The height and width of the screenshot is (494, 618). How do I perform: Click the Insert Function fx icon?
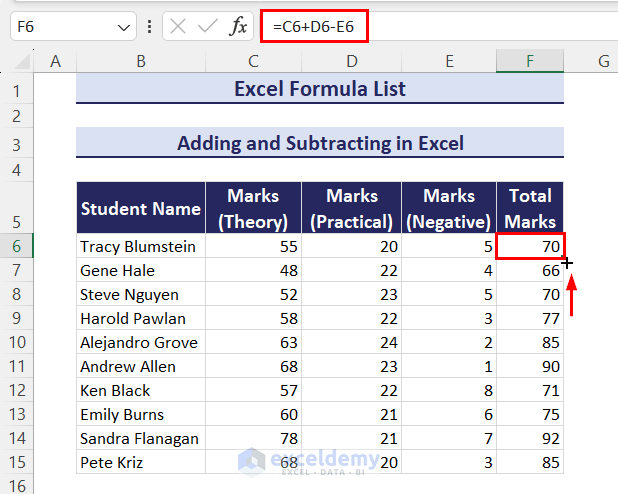click(x=238, y=26)
